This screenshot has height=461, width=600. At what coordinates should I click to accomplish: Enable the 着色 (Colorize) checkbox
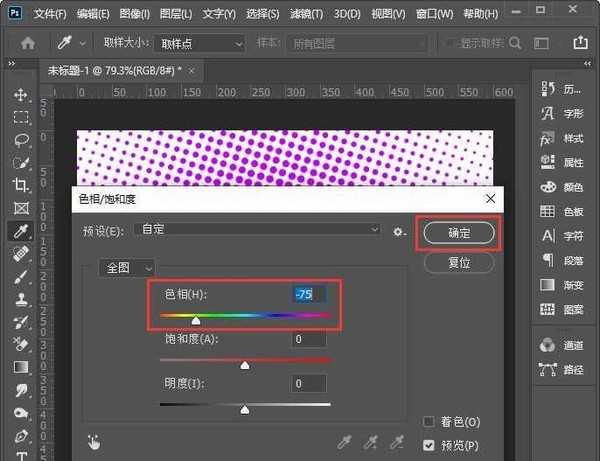429,422
